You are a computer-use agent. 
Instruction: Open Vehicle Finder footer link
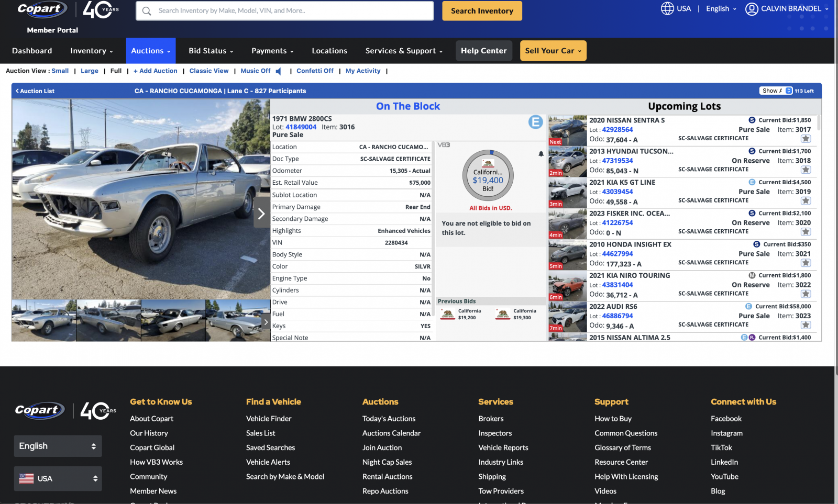(x=269, y=419)
